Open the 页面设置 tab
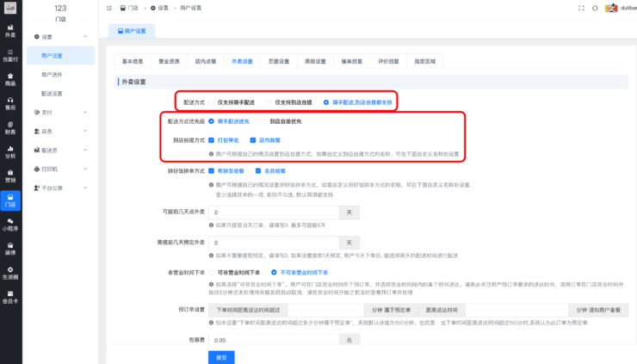Image resolution: width=637 pixels, height=364 pixels. (278, 61)
